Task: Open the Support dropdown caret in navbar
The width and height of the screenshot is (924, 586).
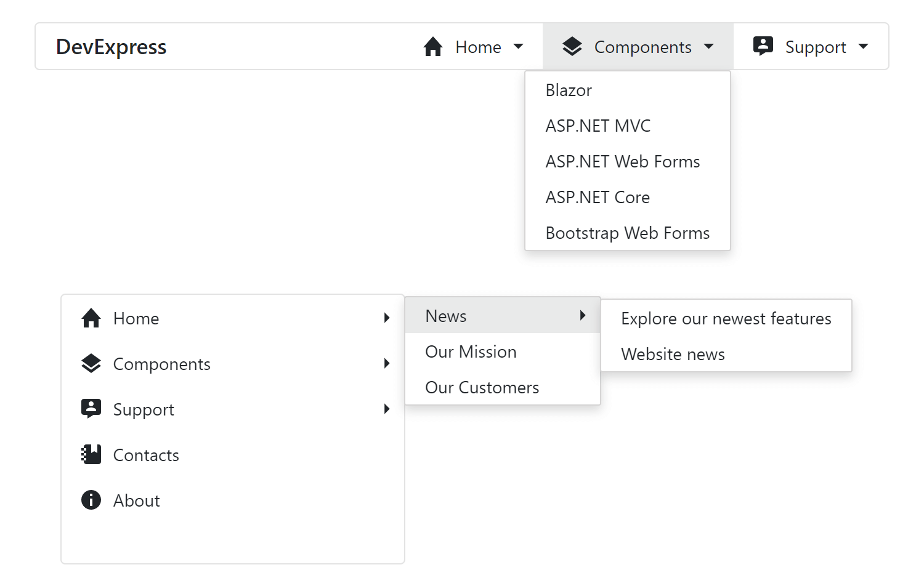Action: coord(864,47)
